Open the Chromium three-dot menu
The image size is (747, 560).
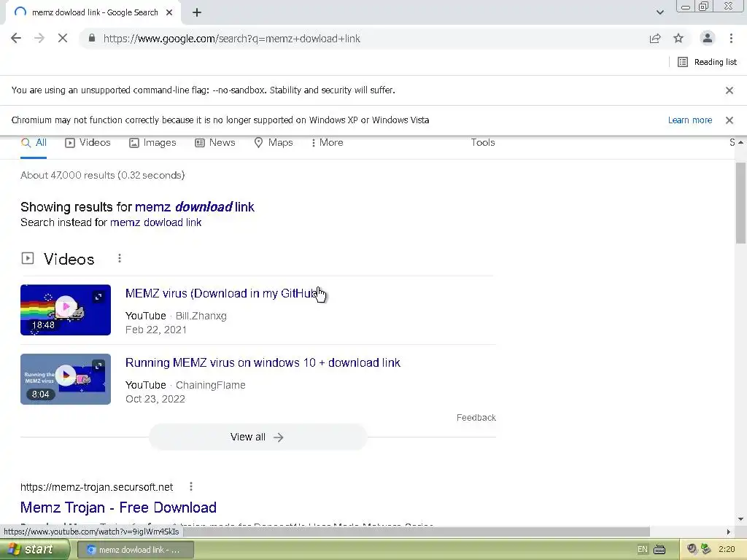click(x=731, y=39)
